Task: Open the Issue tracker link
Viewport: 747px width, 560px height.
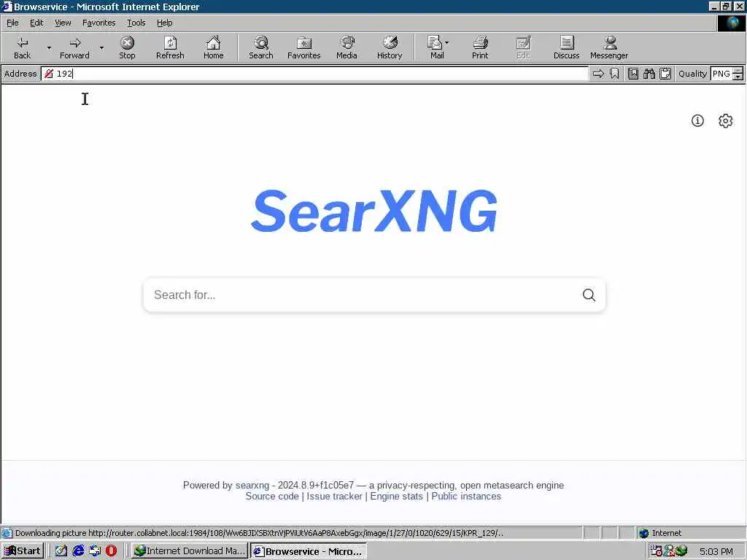Action: (x=334, y=496)
